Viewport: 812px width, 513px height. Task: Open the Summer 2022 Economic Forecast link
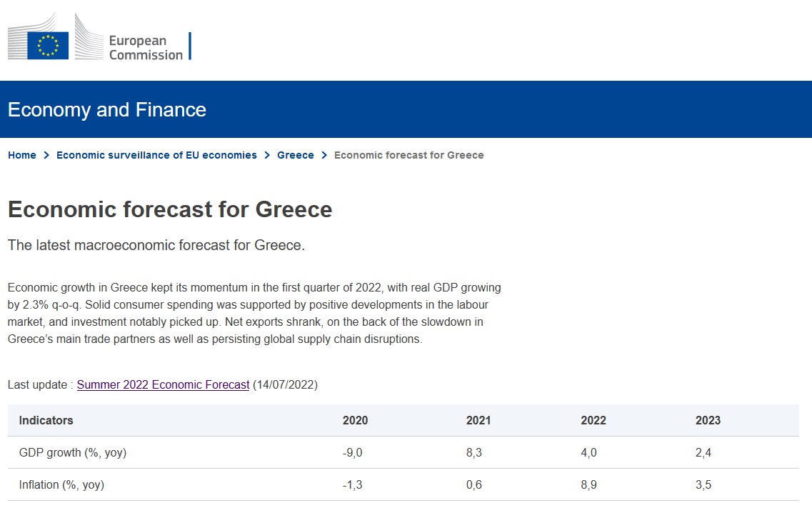coord(163,384)
